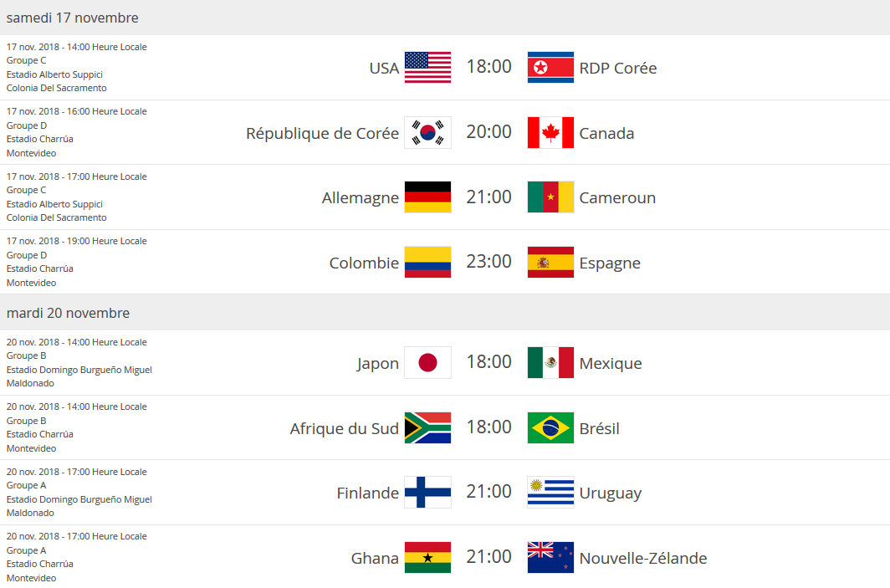Click the Colombie flag icon

pyautogui.click(x=427, y=263)
